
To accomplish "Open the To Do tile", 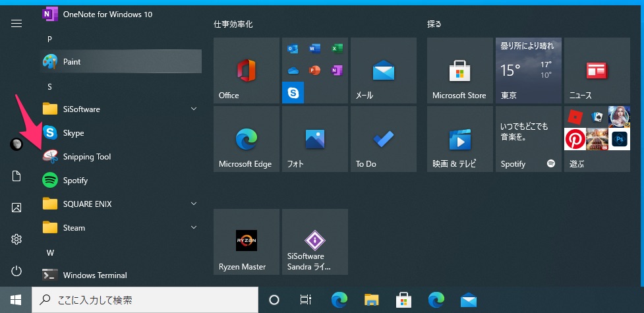I will tap(384, 139).
